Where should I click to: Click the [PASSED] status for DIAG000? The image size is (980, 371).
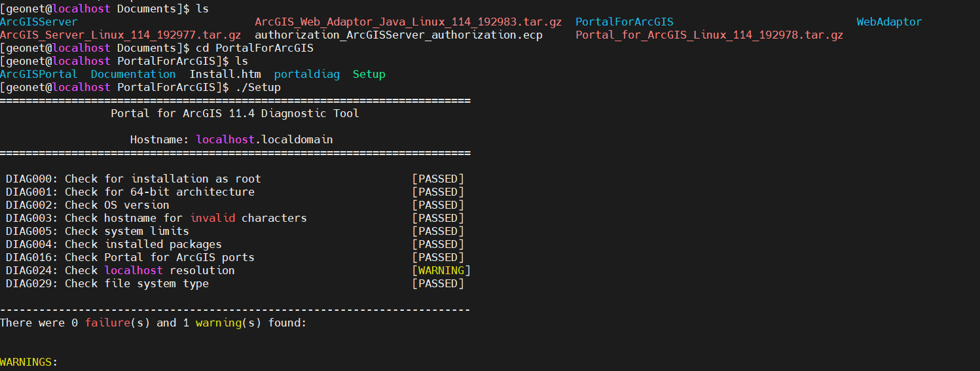tap(438, 179)
